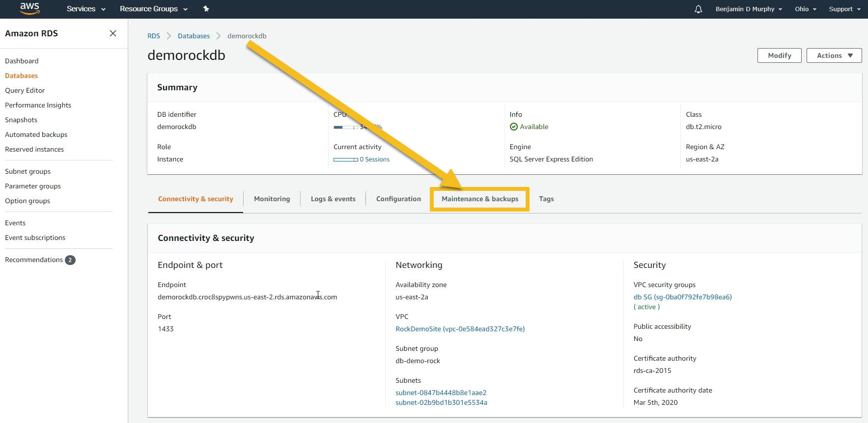Click the ( active ) security group status
The width and height of the screenshot is (868, 423).
tap(646, 307)
